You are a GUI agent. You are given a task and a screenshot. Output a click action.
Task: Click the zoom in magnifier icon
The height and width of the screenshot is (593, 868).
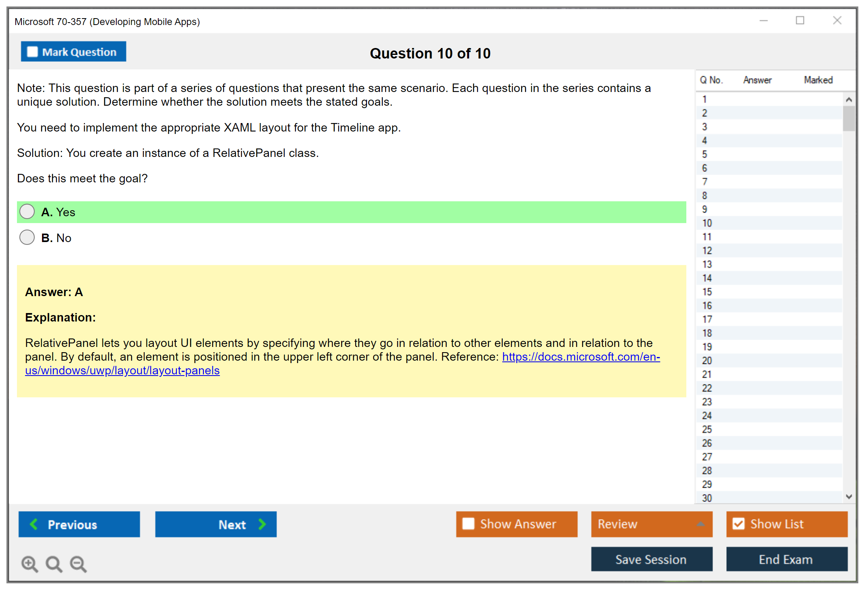tap(29, 564)
